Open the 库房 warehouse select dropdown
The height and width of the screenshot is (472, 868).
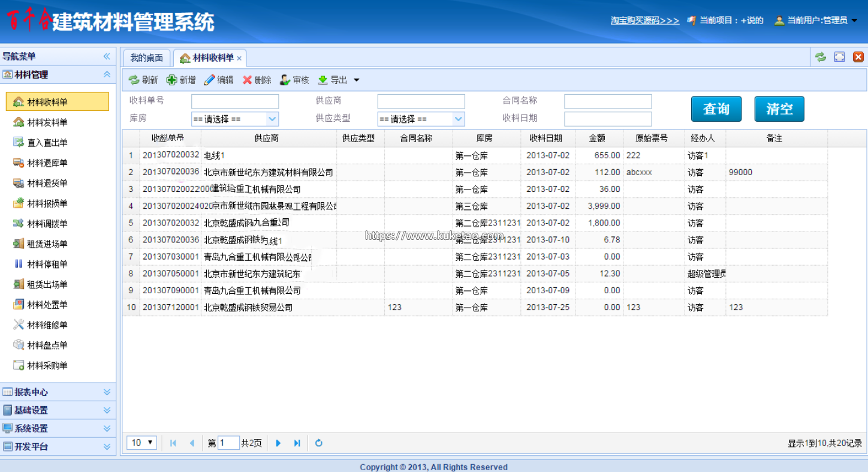[272, 119]
